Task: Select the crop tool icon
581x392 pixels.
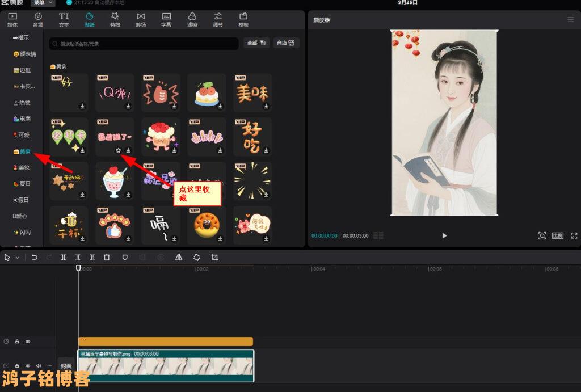Action: 214,257
